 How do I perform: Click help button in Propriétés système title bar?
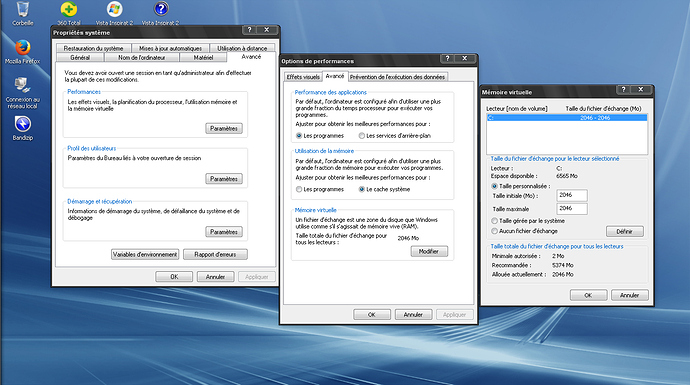pos(250,29)
